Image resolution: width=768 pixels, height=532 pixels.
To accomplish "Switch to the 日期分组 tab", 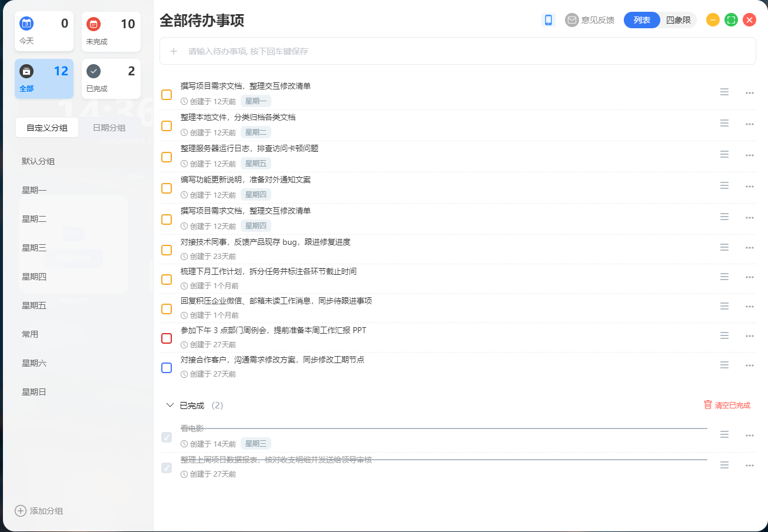I will tap(109, 128).
